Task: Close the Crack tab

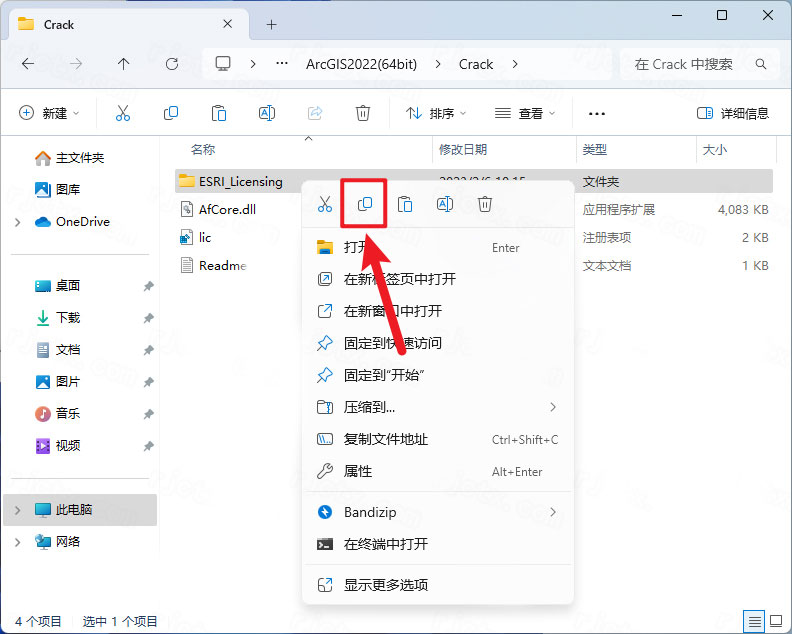Action: click(x=228, y=24)
